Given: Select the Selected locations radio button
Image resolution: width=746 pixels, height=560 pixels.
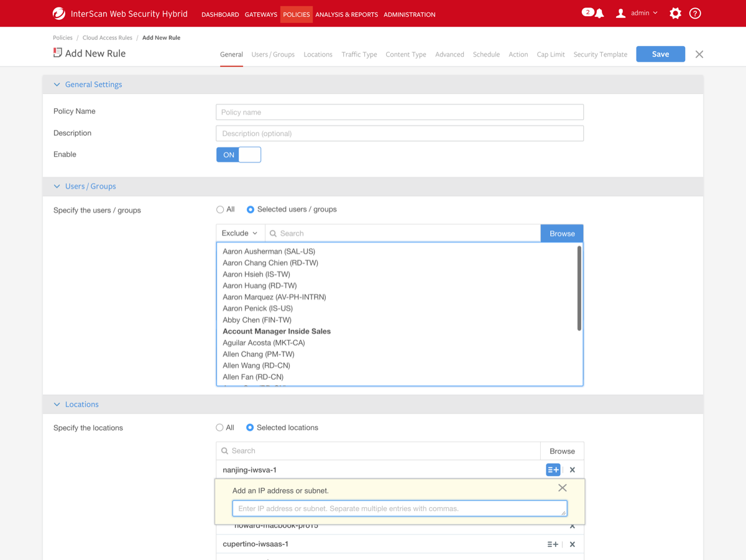Looking at the screenshot, I should [250, 428].
